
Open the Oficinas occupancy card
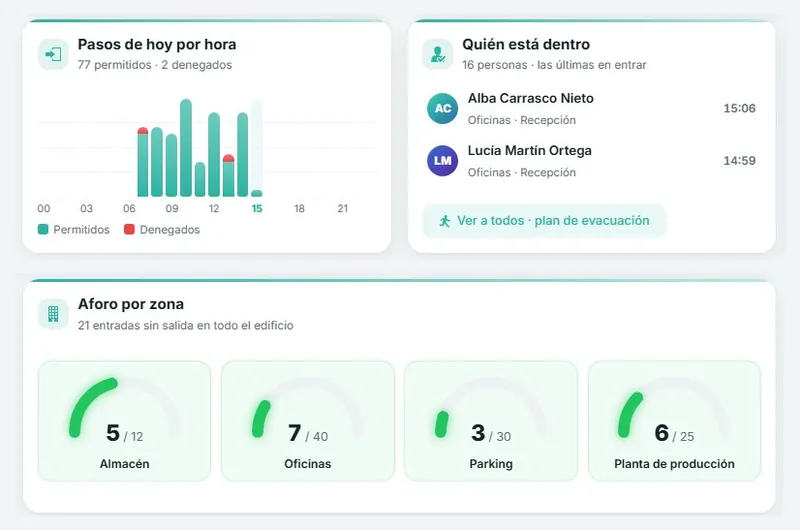(x=308, y=421)
